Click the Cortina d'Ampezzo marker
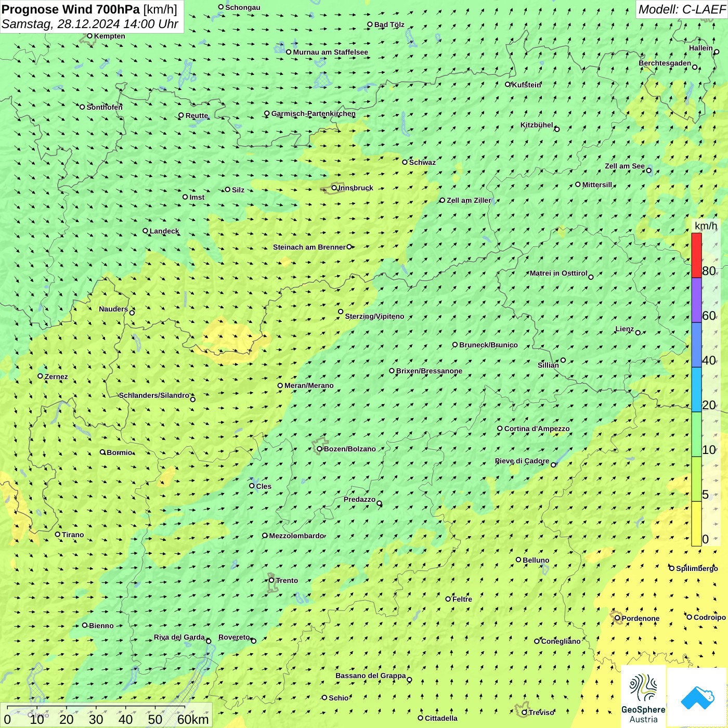This screenshot has width=728, height=728. (500, 428)
